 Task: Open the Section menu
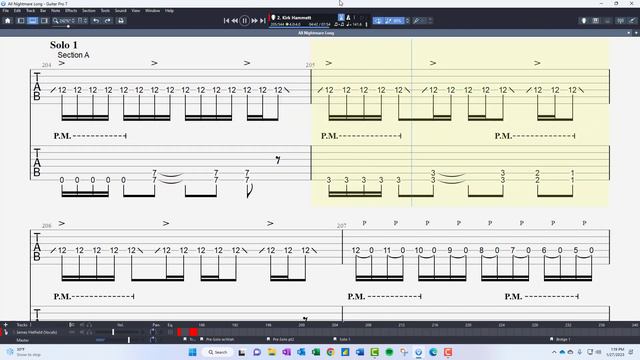click(x=89, y=11)
